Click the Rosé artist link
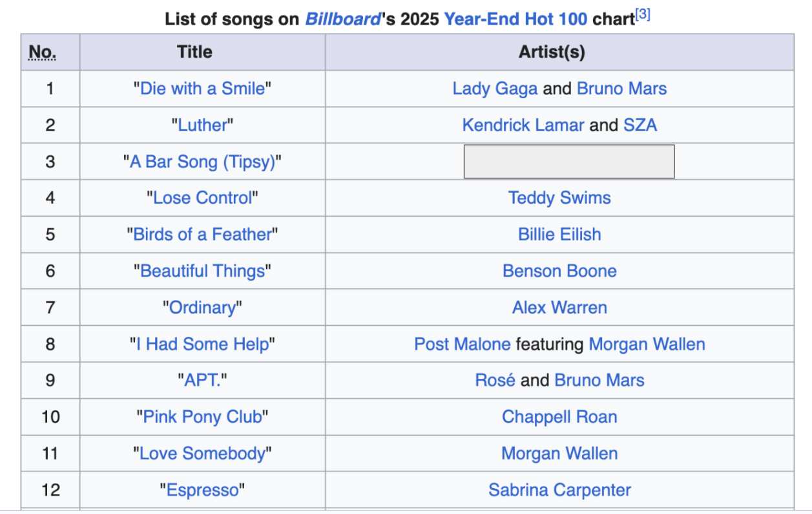Screen dimensions: 812x514 (x=495, y=380)
